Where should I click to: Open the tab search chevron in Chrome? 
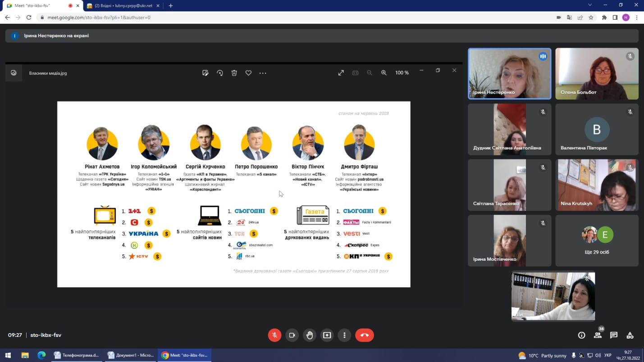click(x=590, y=5)
